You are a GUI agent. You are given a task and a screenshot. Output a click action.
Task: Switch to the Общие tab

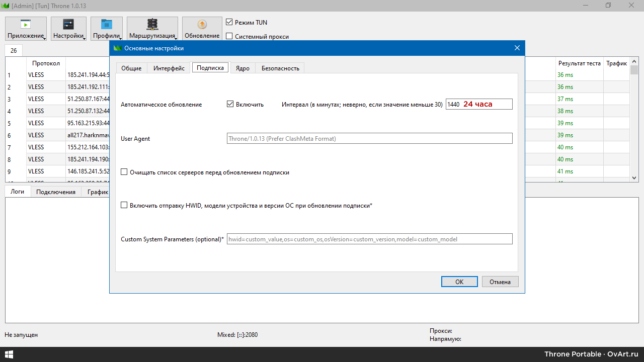131,68
